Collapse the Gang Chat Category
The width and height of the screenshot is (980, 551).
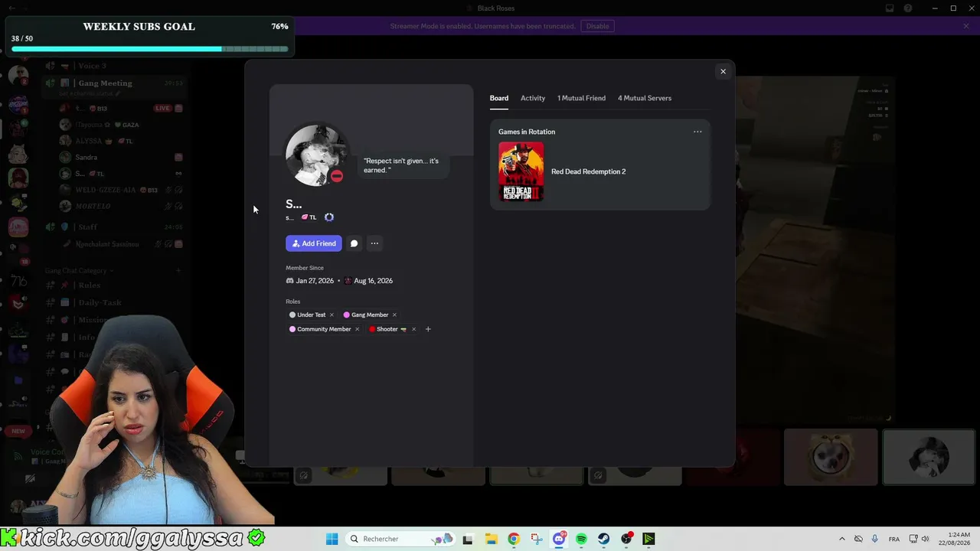click(x=79, y=271)
